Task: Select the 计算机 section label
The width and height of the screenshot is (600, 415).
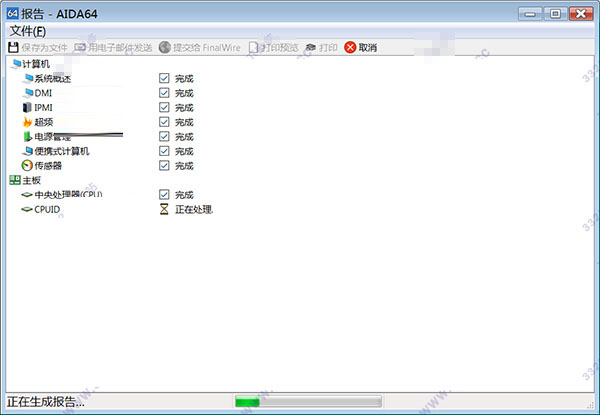Action: point(36,64)
